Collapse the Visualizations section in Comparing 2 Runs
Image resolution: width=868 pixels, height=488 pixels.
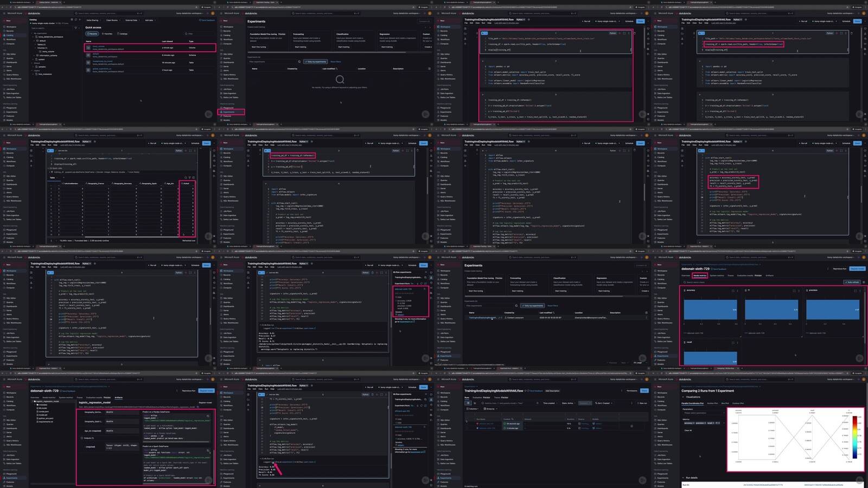683,397
